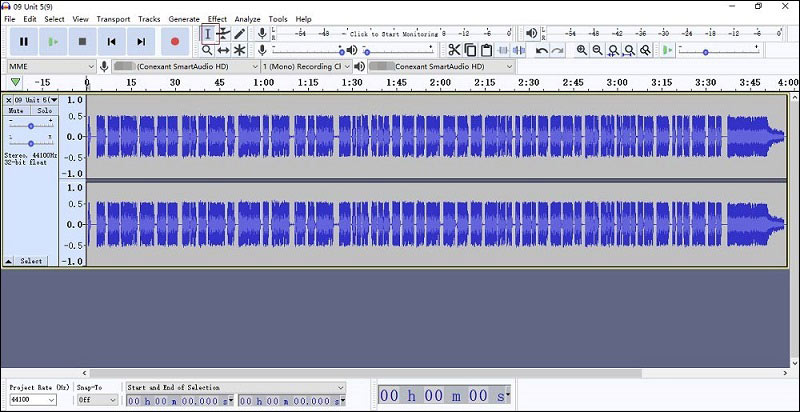The width and height of the screenshot is (800, 412).
Task: Open the Project Rate 44100 dropdown
Action: [x=33, y=400]
